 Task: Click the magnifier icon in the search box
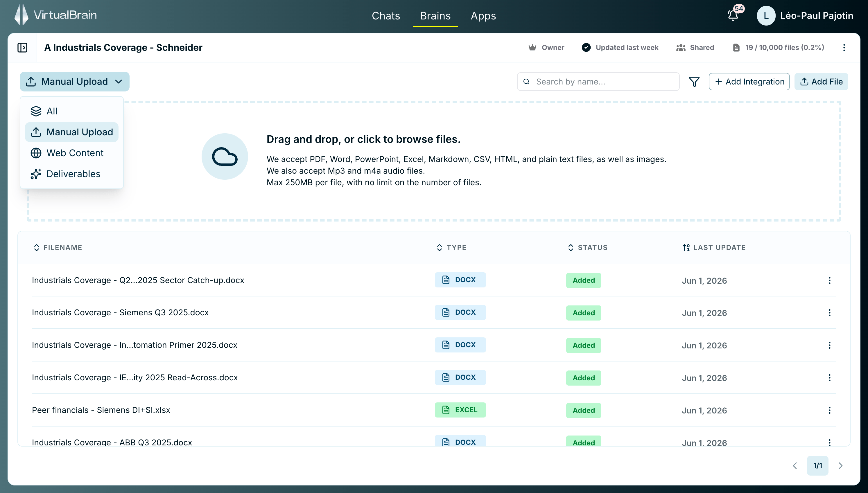pyautogui.click(x=526, y=82)
